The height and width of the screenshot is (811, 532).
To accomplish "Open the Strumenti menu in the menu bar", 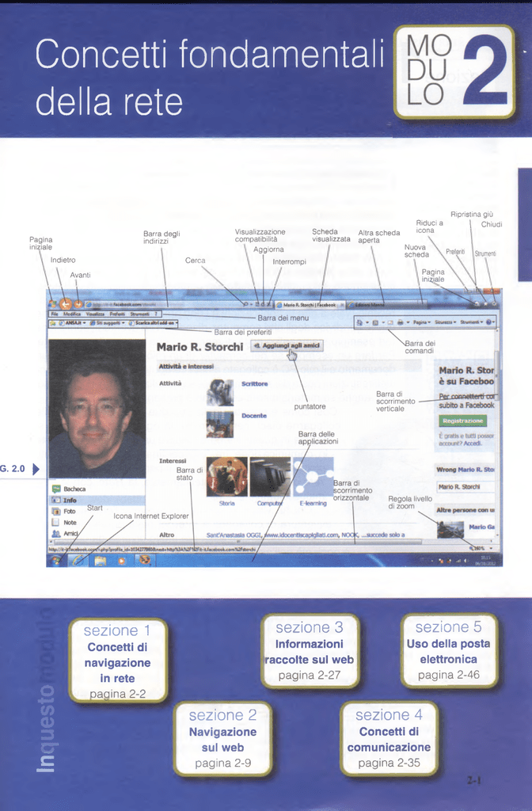I will click(x=139, y=314).
